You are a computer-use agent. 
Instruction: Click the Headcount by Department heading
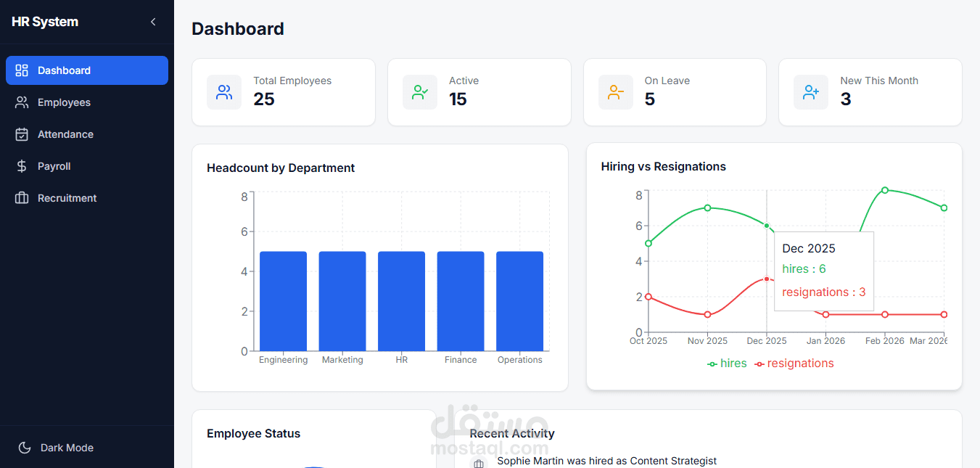coord(281,168)
